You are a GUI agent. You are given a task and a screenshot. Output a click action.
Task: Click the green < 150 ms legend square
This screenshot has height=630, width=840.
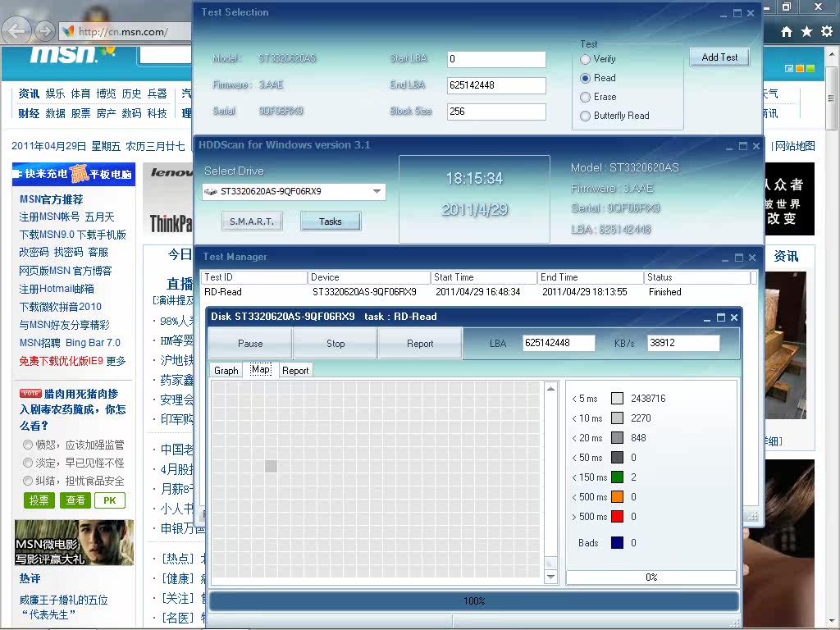coord(617,477)
